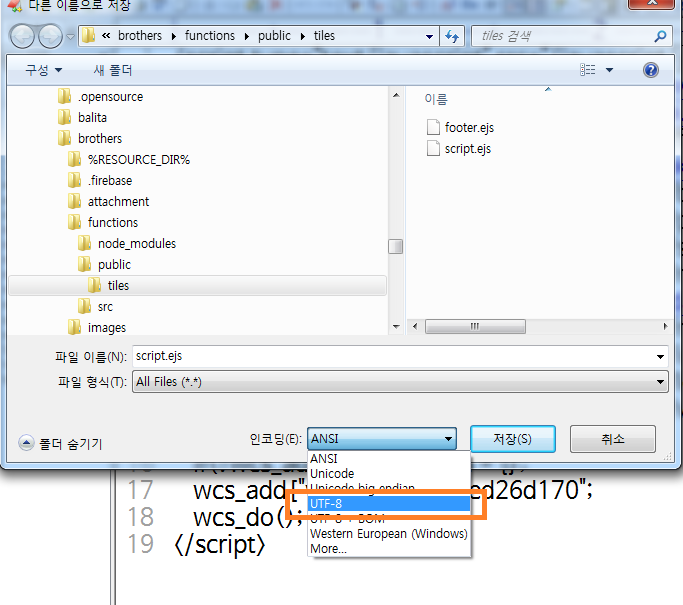This screenshot has height=605, width=683.
Task: Click the refresh button beside address bar
Action: tap(452, 36)
